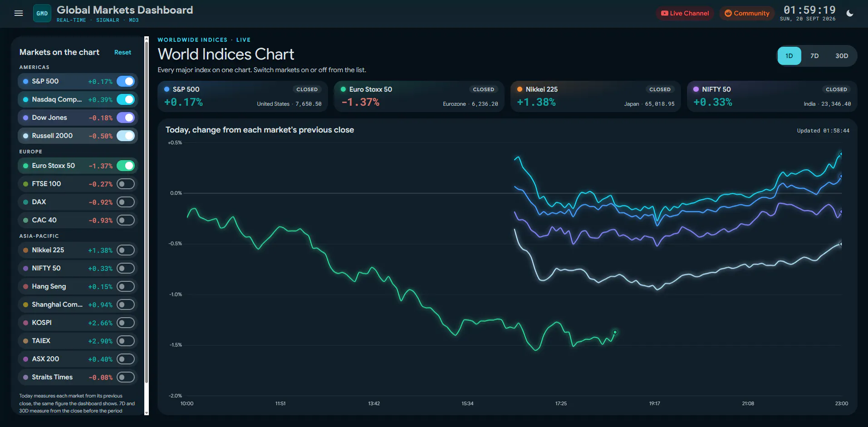Click the 'World Indices Chart' heading
Image resolution: width=868 pixels, height=427 pixels.
tap(226, 54)
